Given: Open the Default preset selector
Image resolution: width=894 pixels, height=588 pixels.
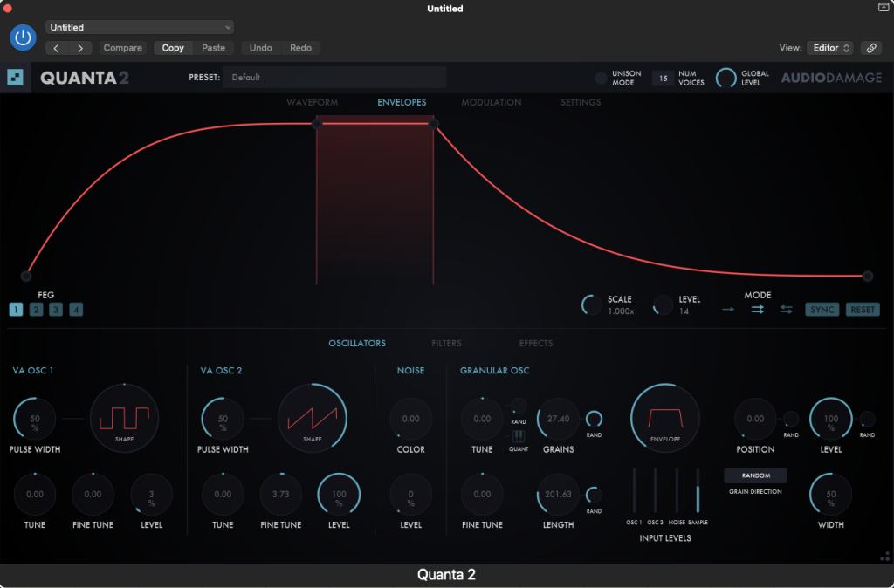Looking at the screenshot, I should point(334,78).
